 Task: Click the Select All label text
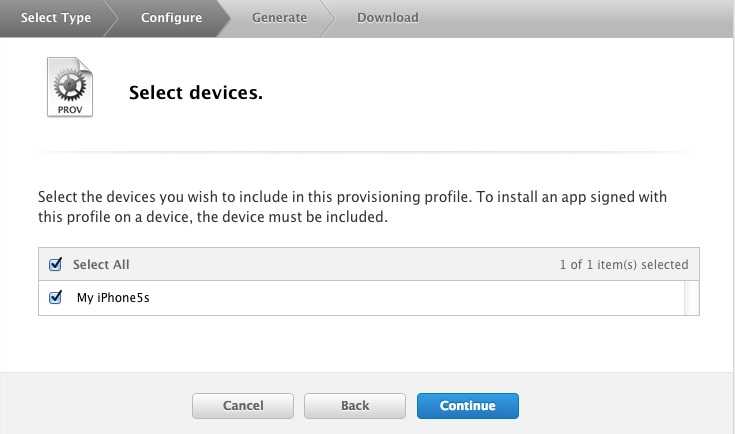point(101,265)
